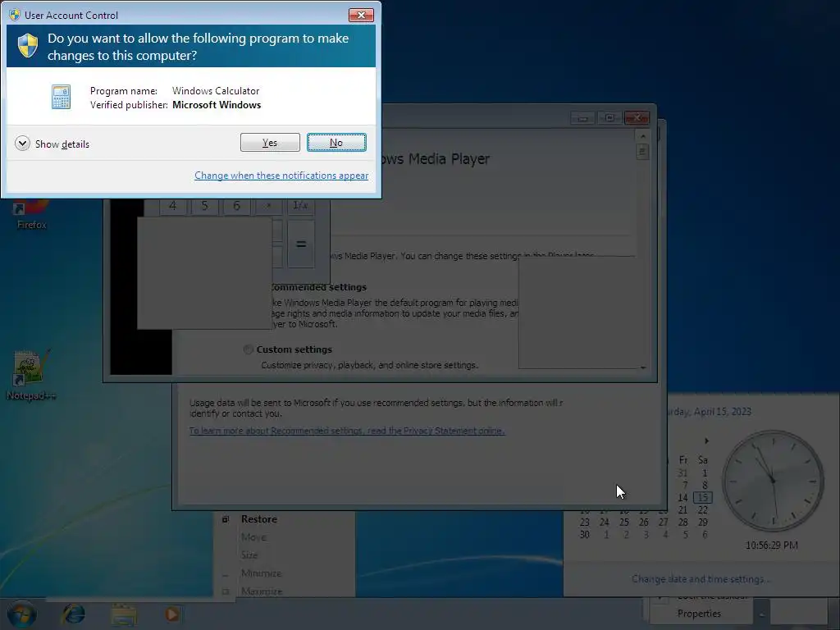
Task: Open Change date and time settings link
Action: (701, 579)
